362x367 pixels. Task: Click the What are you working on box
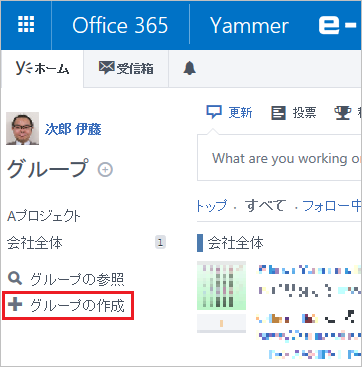click(279, 158)
